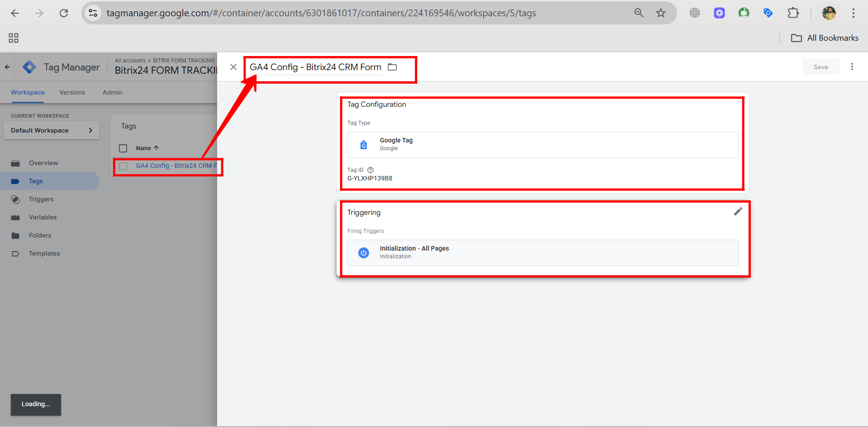The height and width of the screenshot is (427, 868).
Task: Click the Overview sidebar icon
Action: pos(15,163)
